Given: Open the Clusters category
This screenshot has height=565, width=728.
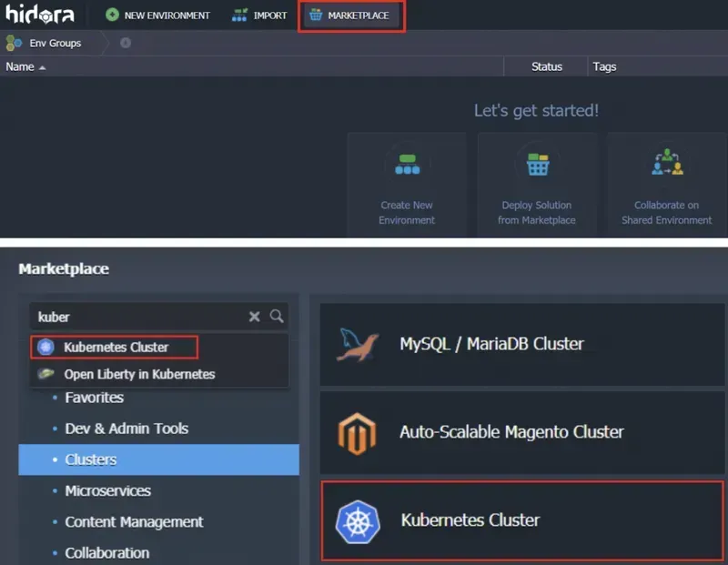Looking at the screenshot, I should tap(91, 459).
